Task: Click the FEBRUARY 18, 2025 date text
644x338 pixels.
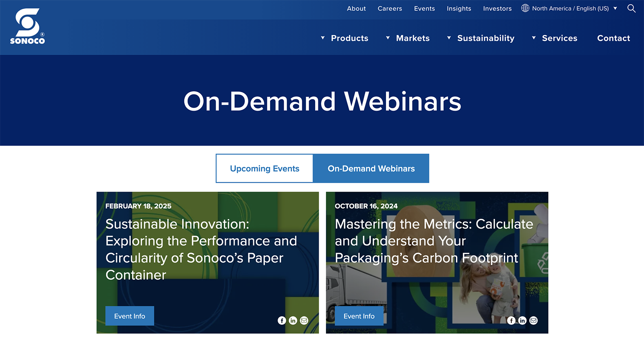Action: (x=138, y=206)
